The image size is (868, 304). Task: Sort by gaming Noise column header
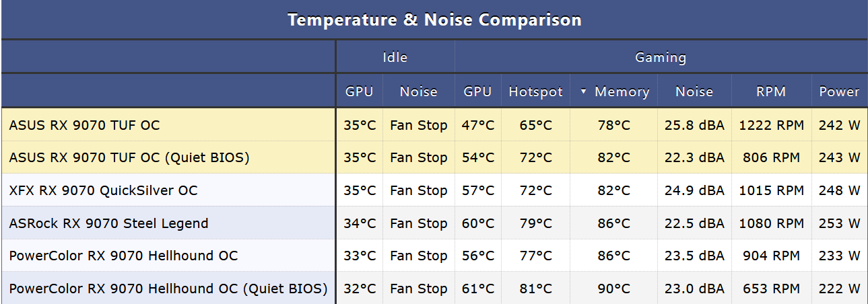694,91
